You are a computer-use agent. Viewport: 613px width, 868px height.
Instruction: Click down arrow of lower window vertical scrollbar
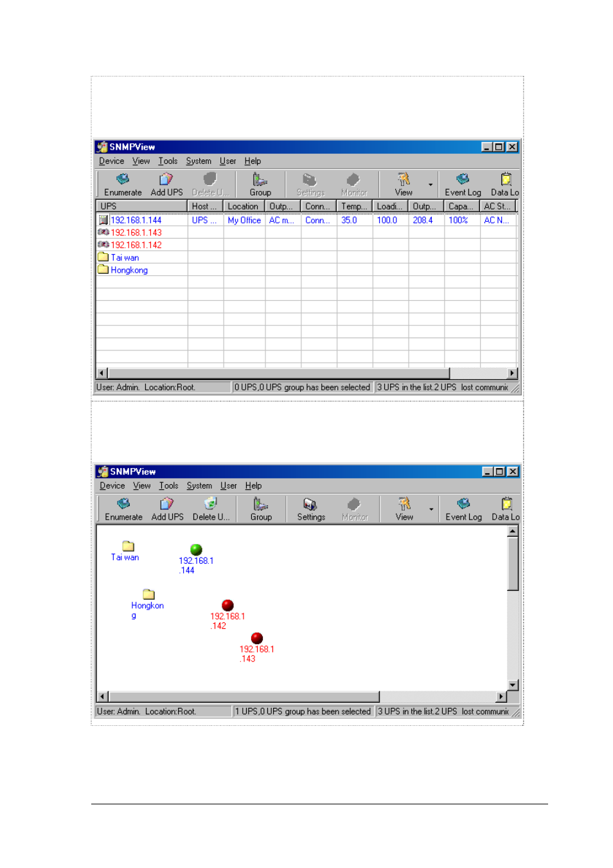coord(513,685)
